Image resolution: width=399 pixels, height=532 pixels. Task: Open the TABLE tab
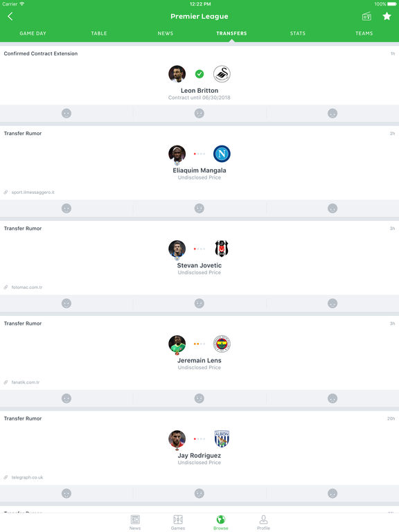99,33
